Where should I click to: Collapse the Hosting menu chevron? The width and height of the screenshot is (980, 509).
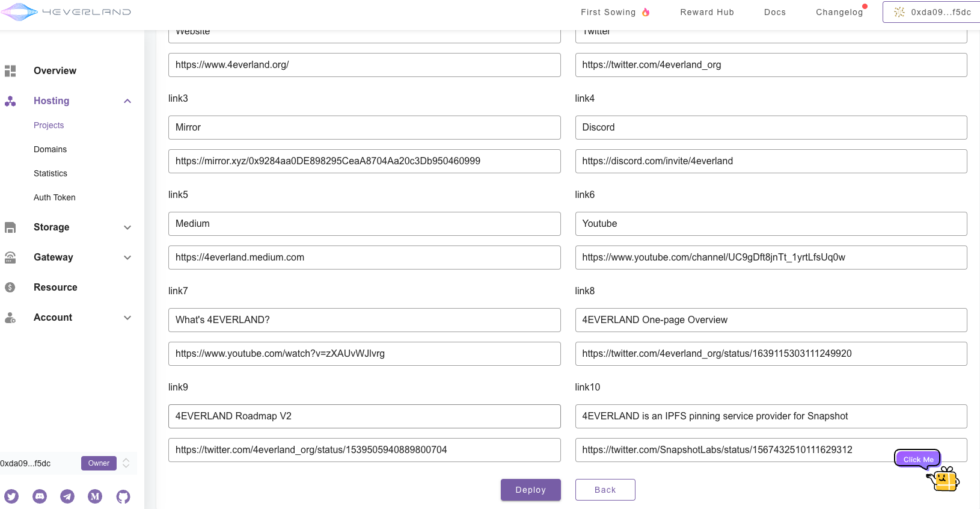(127, 101)
